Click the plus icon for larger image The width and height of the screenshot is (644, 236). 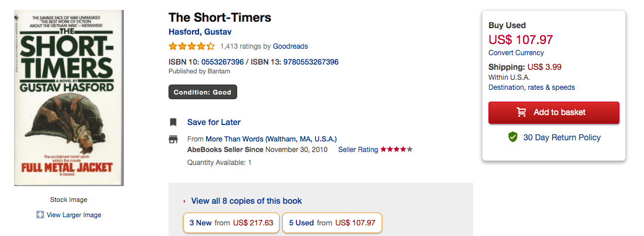[41, 215]
